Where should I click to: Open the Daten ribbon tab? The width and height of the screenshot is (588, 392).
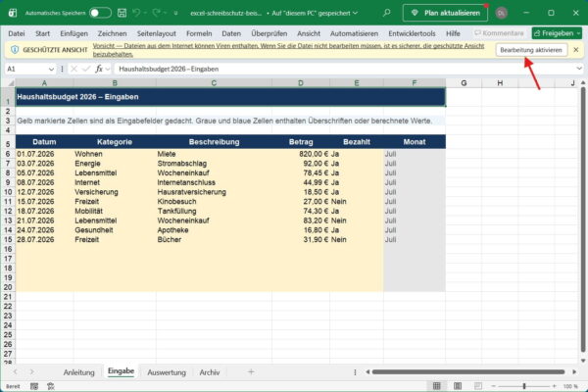point(231,33)
